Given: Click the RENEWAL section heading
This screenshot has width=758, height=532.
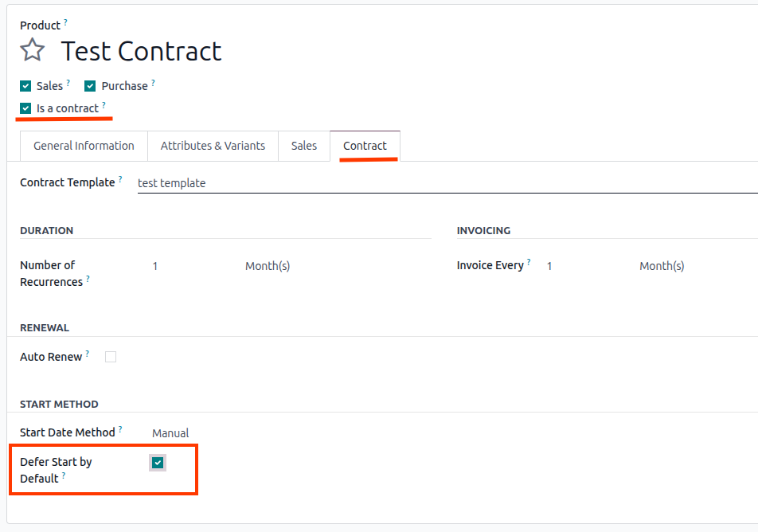Looking at the screenshot, I should pyautogui.click(x=45, y=327).
